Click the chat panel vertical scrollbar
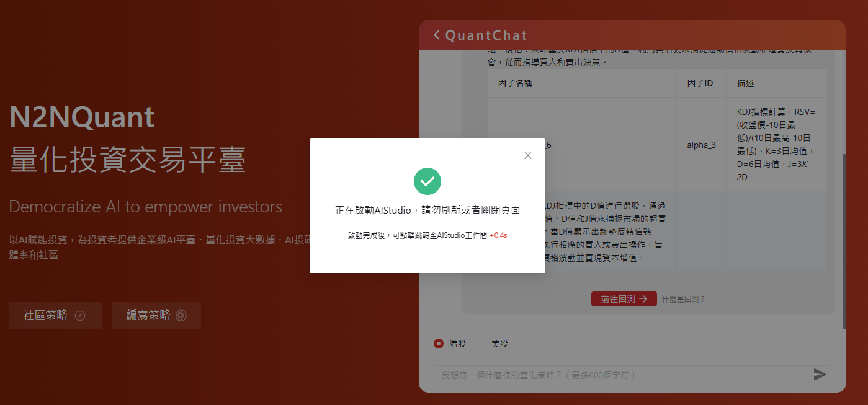This screenshot has width=868, height=405. [844, 242]
